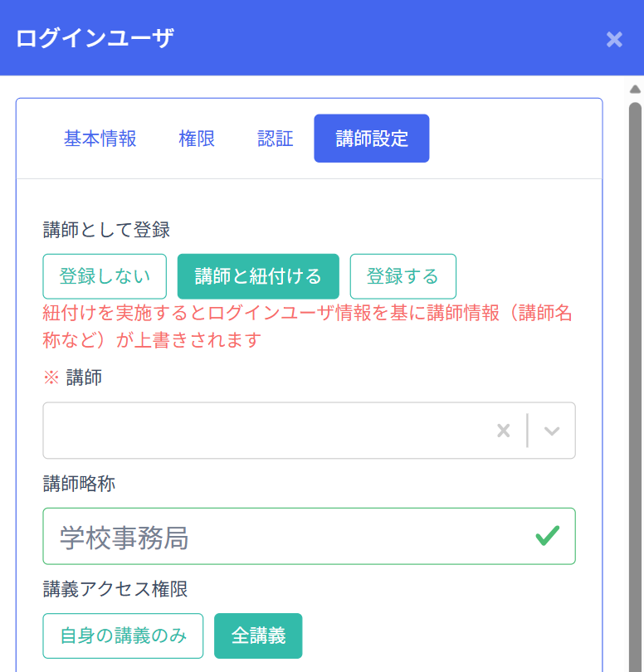The image size is (644, 672).
Task: Pick the 登録する option
Action: pos(402,276)
